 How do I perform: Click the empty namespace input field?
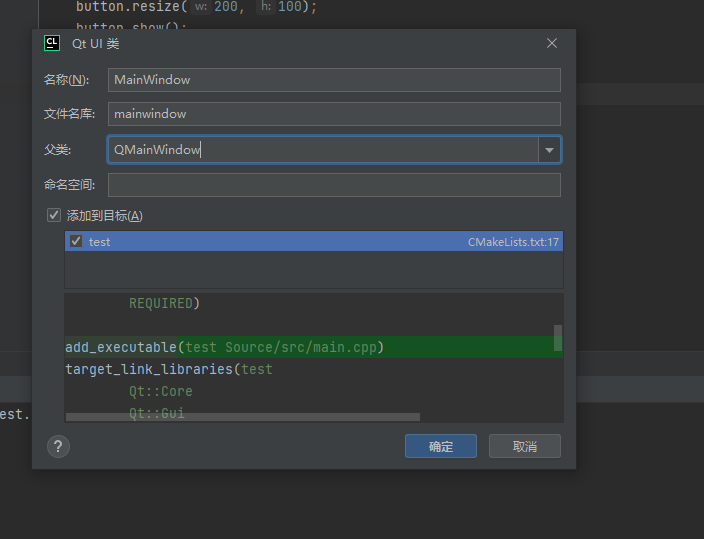(x=334, y=185)
